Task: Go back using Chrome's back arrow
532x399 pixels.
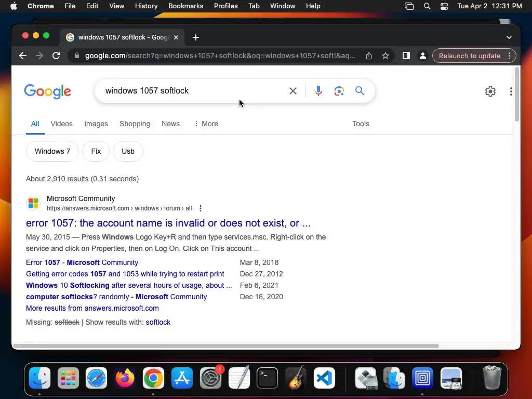Action: pyautogui.click(x=23, y=56)
